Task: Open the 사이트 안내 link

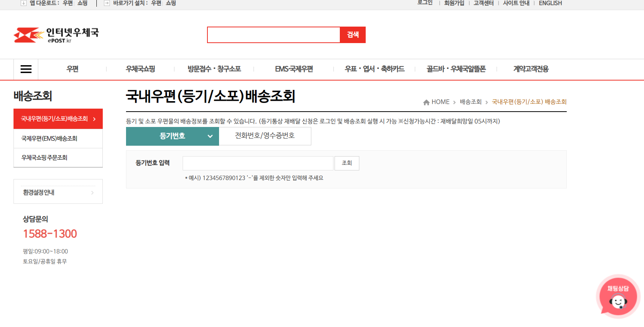Action: (516, 3)
